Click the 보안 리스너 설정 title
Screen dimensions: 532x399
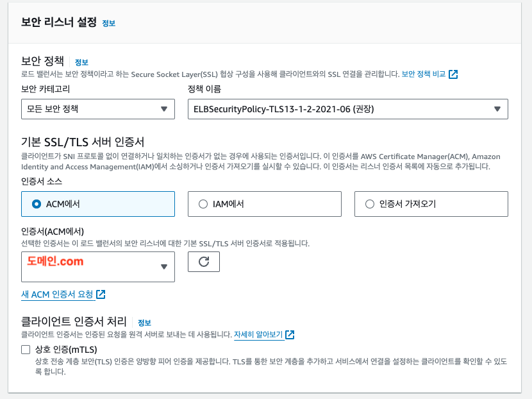click(x=59, y=22)
